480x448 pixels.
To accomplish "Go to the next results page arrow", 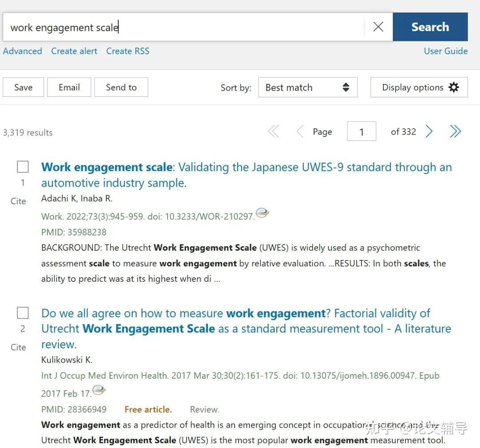I will point(429,132).
